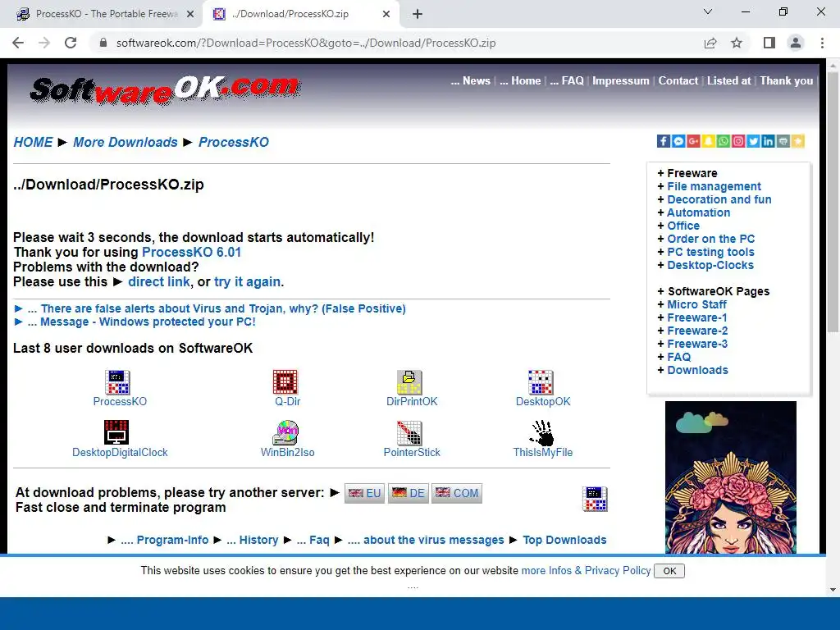
Task: Choose the DE download server button
Action: [x=409, y=493]
